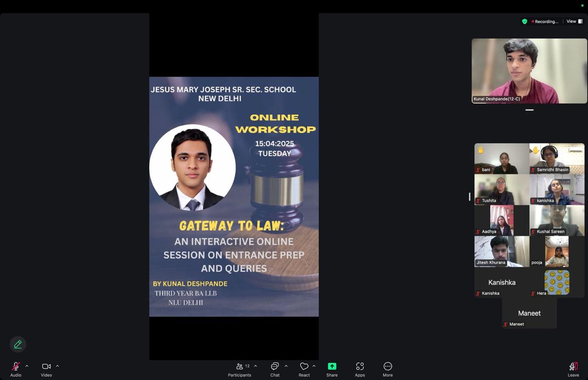Expand the chat options chevron
588x380 pixels.
286,366
